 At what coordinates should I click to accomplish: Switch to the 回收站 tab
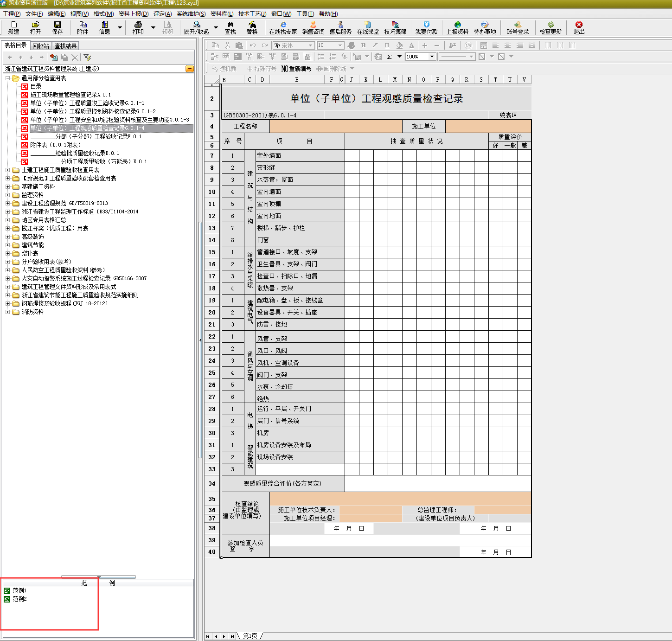click(41, 46)
